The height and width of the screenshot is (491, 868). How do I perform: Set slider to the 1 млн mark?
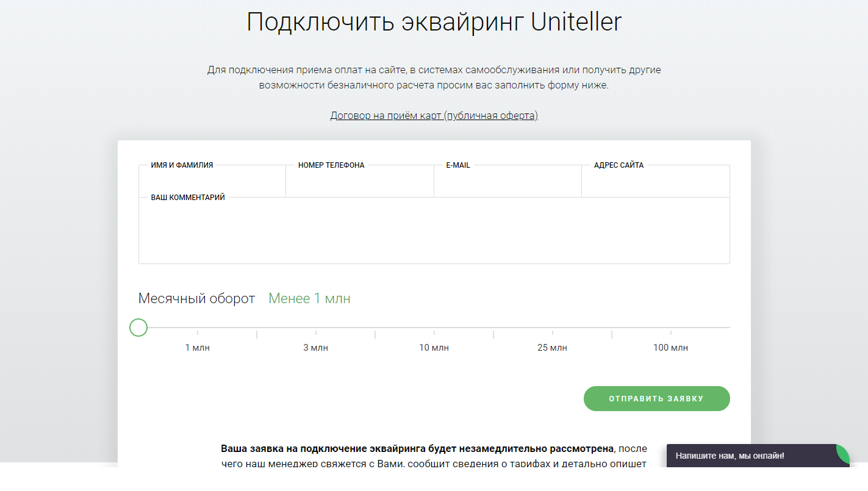pyautogui.click(x=197, y=332)
